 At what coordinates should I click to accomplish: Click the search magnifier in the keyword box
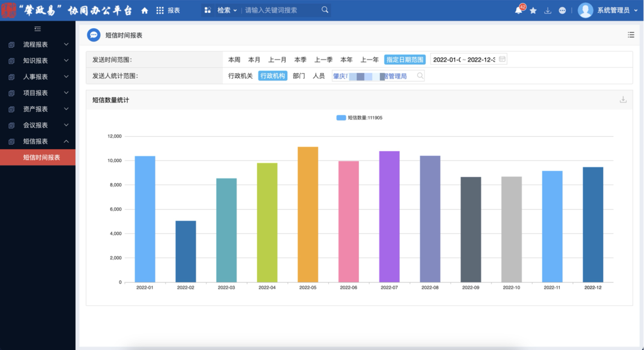[325, 10]
